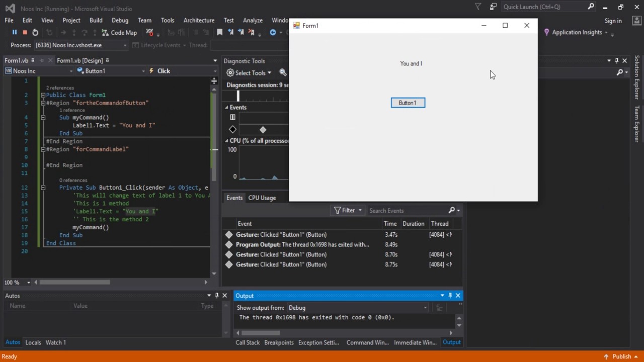Pin the Autos panel
This screenshot has height=362, width=644.
tap(217, 296)
